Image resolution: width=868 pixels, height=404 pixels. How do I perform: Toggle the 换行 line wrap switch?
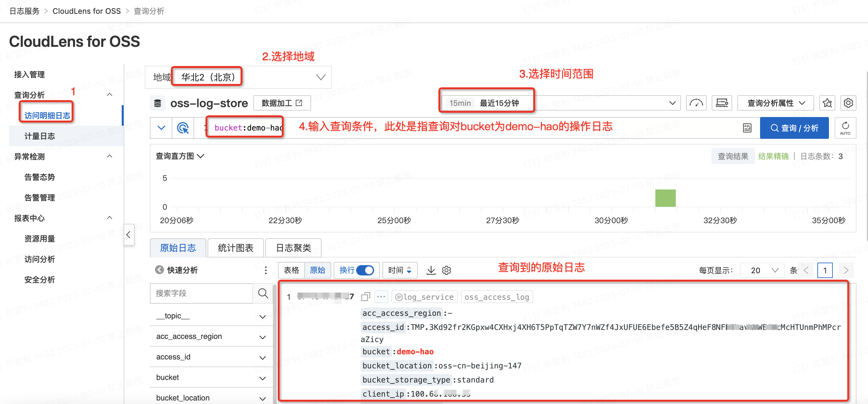coord(365,270)
